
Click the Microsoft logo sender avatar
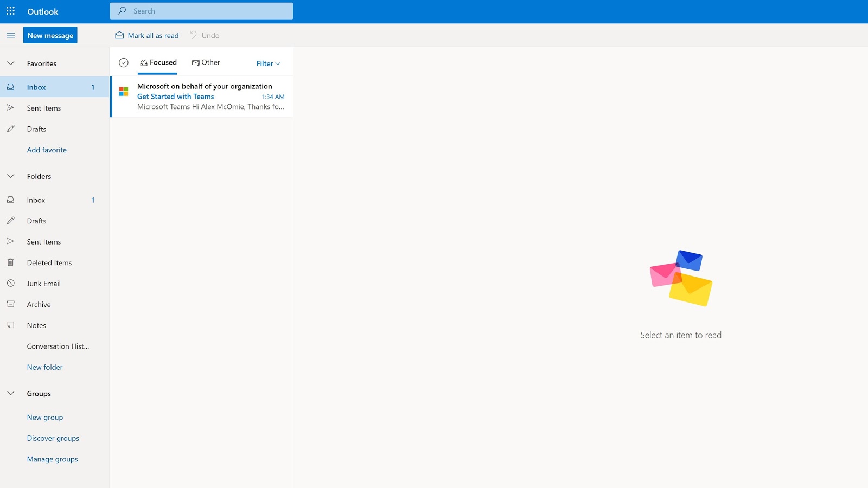pos(124,91)
